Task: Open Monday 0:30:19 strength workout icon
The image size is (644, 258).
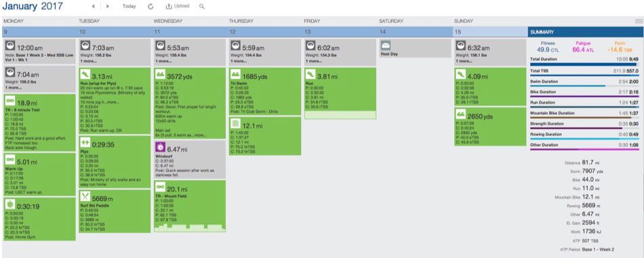Action: click(10, 205)
